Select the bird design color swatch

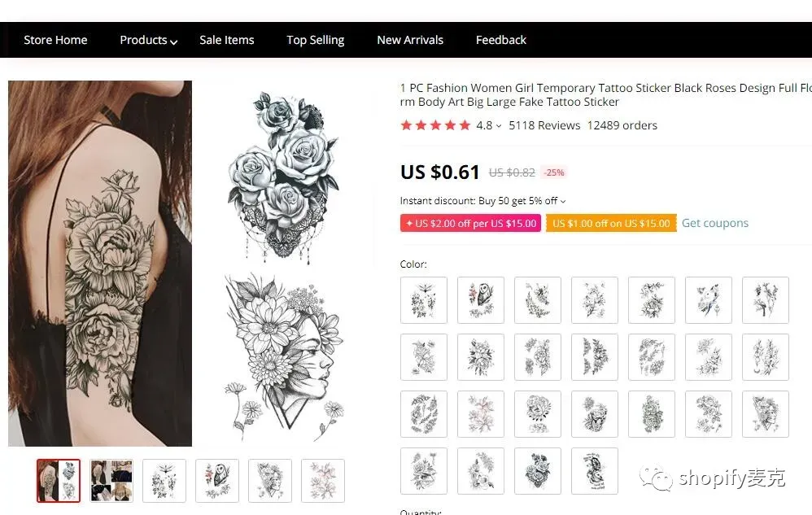click(x=708, y=300)
